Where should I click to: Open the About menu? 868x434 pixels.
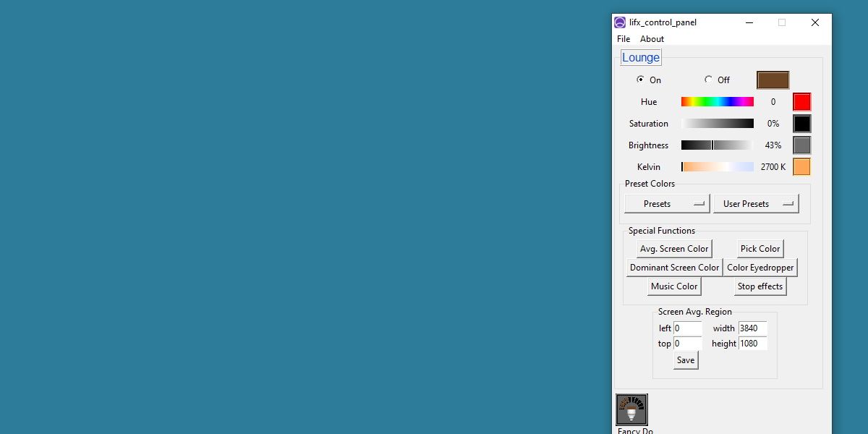(652, 39)
